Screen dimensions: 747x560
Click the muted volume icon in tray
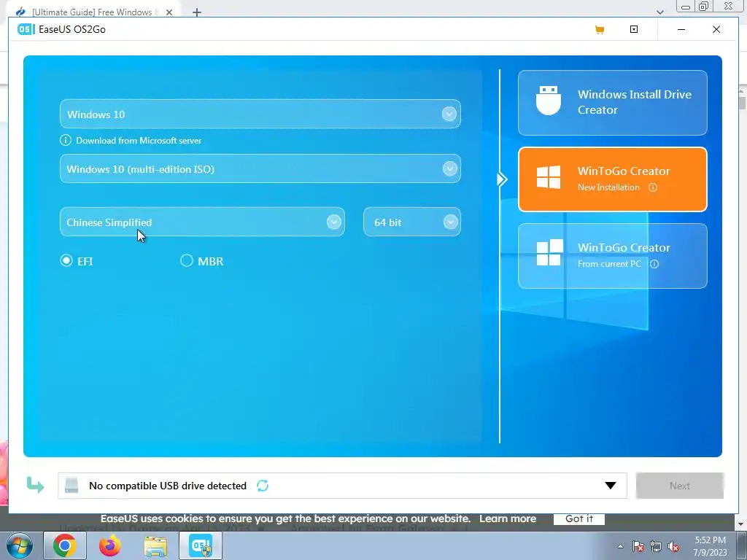673,547
